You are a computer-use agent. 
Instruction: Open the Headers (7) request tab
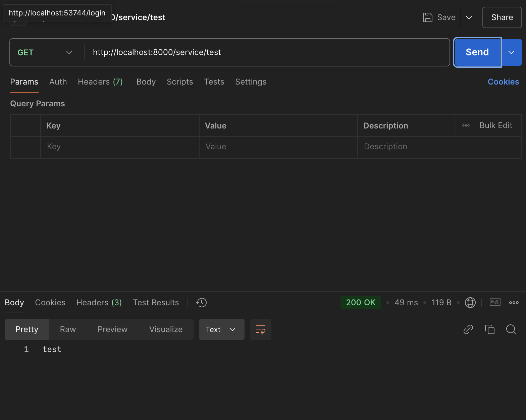coord(100,82)
